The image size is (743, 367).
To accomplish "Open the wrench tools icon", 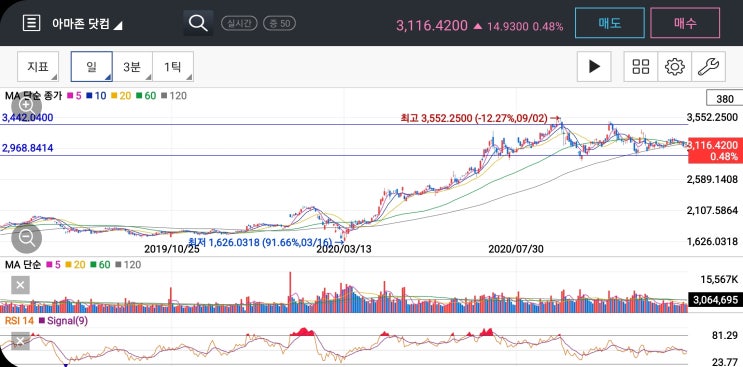I will click(709, 67).
